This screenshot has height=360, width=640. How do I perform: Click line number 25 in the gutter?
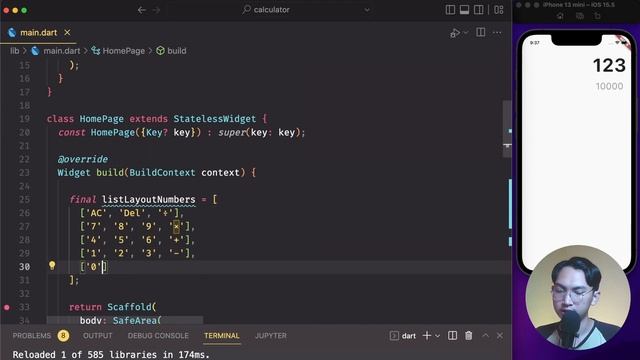(24, 200)
